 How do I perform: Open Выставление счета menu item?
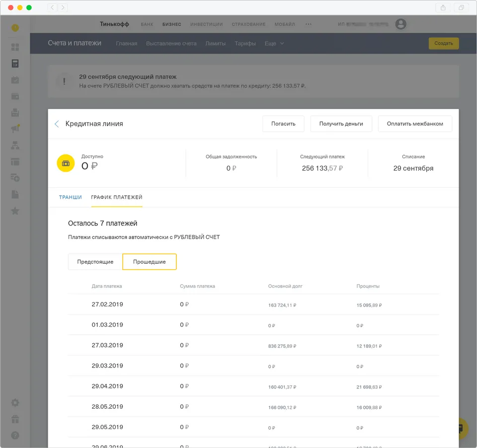click(171, 44)
